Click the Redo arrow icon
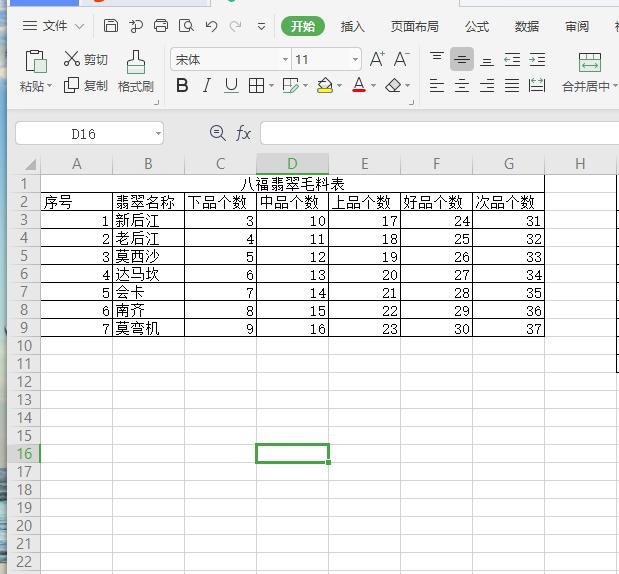619x574 pixels. [236, 26]
